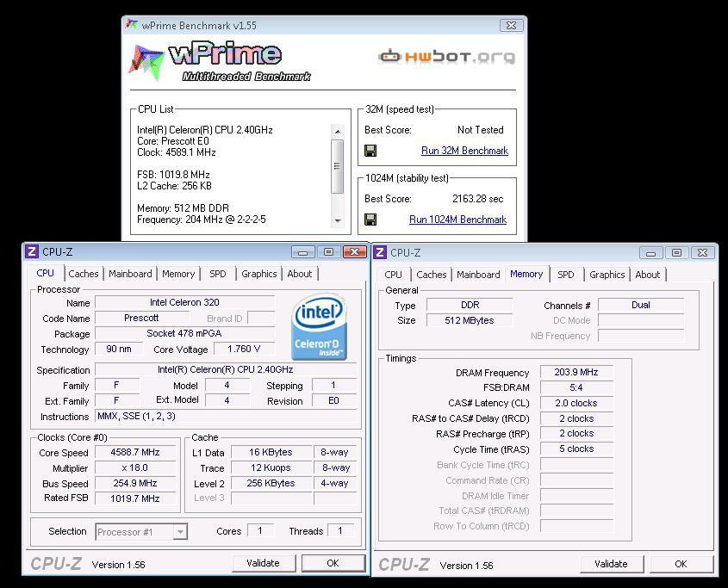Close the right CPU-Z window
This screenshot has height=588, width=728.
point(702,253)
